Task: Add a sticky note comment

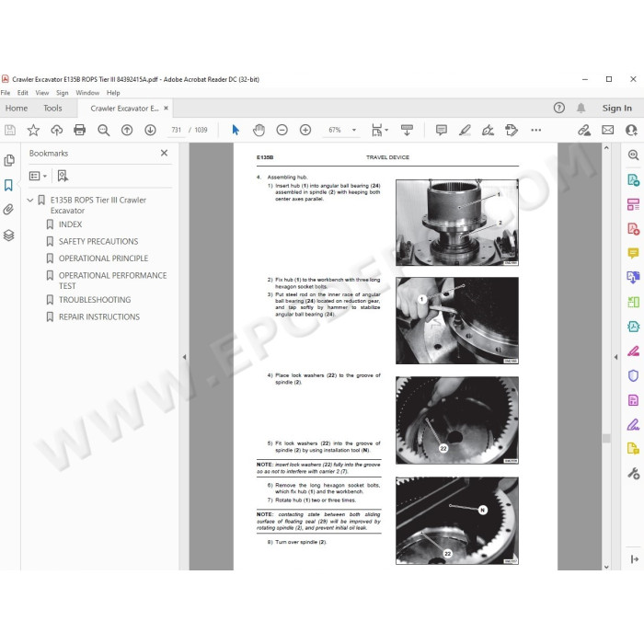Action: (442, 131)
